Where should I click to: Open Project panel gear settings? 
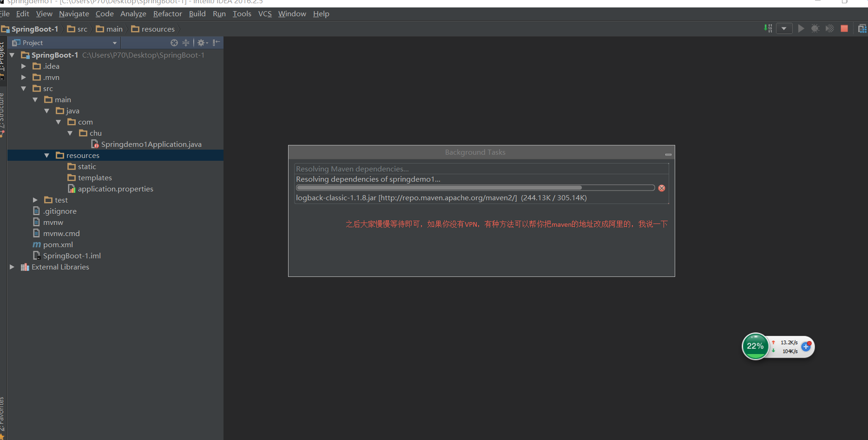(202, 43)
